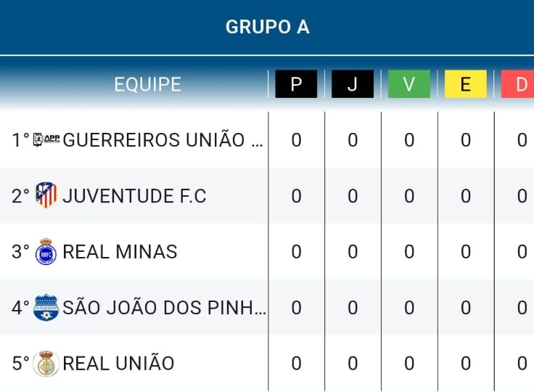Select the REAL MINAS team name

pyautogui.click(x=120, y=252)
